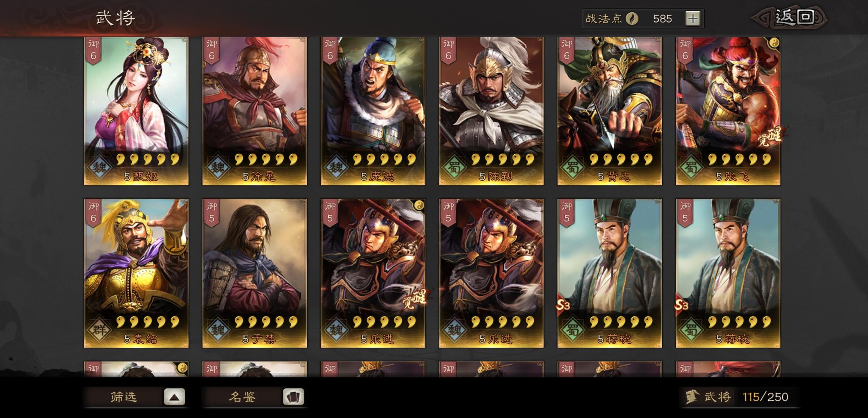
Task: Click the yin-yang icon on awakened 乐进
Action: point(419,205)
